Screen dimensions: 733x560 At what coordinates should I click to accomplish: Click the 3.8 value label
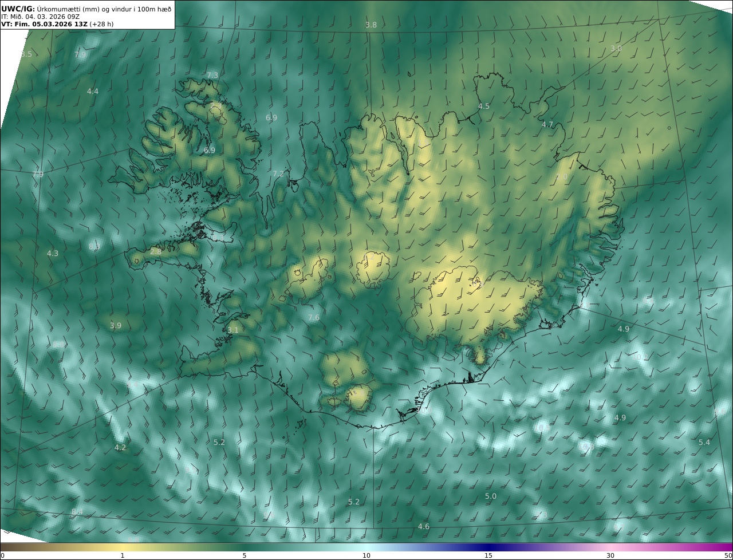371,25
